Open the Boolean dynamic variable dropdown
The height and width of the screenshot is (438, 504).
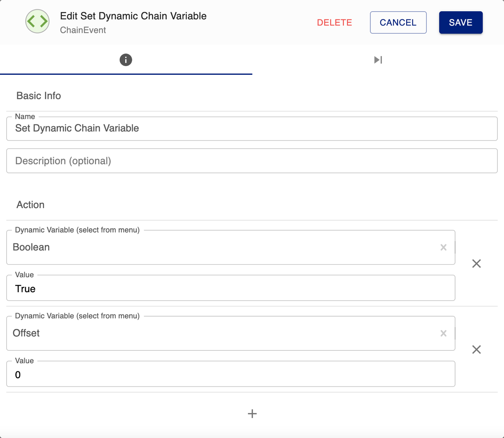pos(231,247)
